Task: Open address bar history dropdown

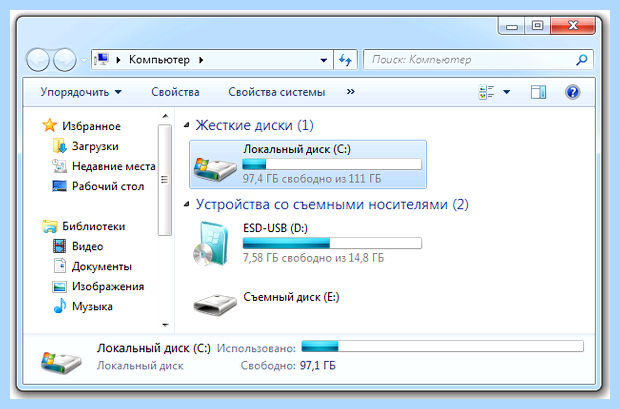Action: (323, 60)
